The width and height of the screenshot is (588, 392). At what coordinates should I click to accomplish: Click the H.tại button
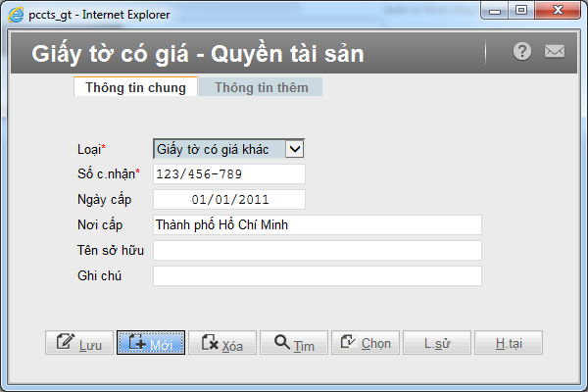(x=509, y=342)
